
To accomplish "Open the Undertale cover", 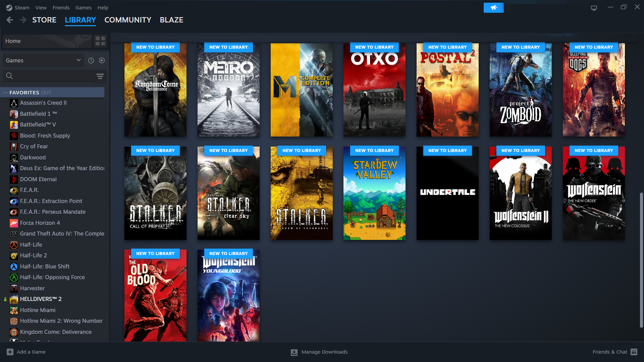I will tap(447, 193).
